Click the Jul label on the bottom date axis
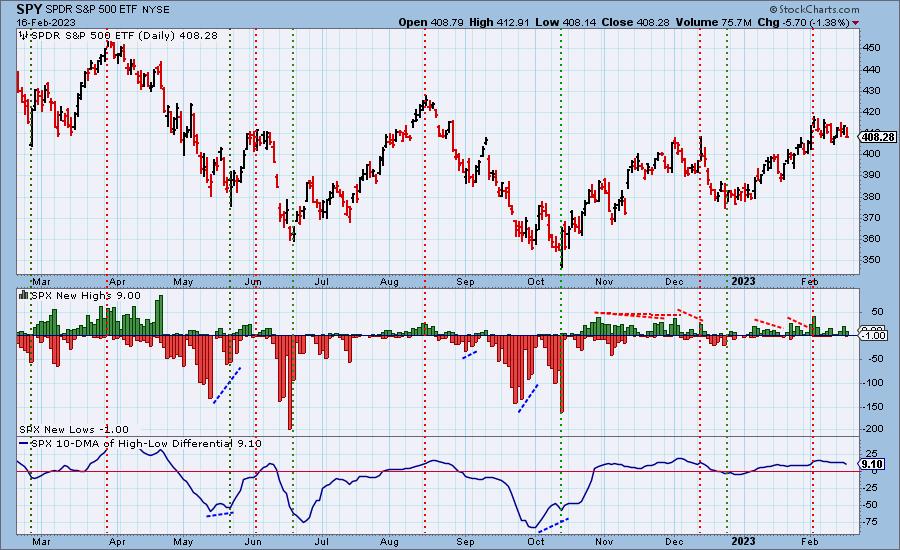900x550 pixels. 322,541
